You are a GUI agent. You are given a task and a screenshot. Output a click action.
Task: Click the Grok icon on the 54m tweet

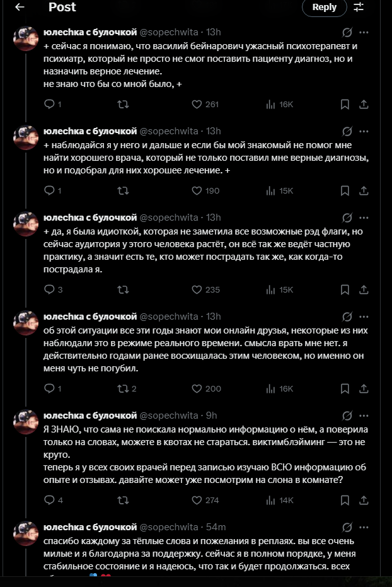click(x=347, y=527)
